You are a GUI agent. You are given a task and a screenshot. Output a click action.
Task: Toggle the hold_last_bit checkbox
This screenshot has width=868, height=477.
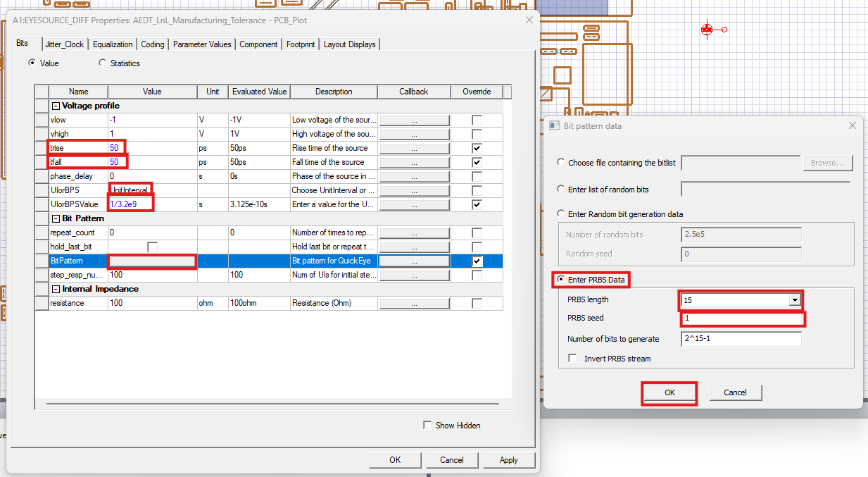(x=151, y=247)
